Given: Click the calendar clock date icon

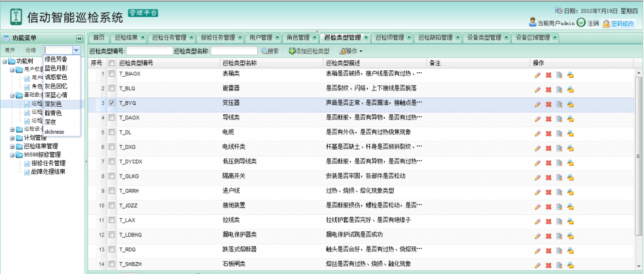Looking at the screenshot, I should pos(559,11).
